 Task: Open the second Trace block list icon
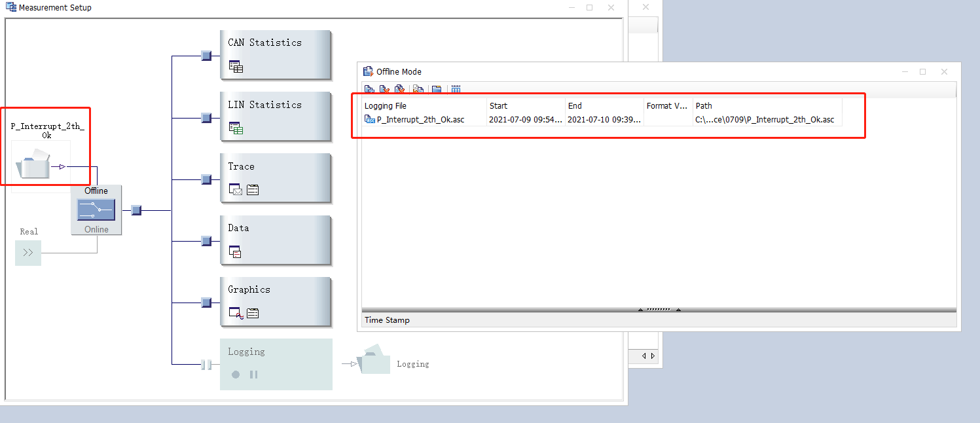[253, 190]
